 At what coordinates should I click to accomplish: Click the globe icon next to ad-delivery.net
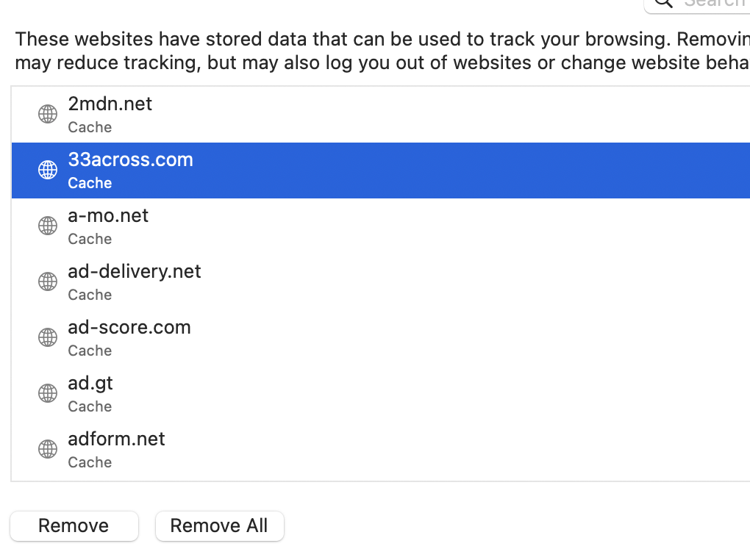pyautogui.click(x=48, y=281)
